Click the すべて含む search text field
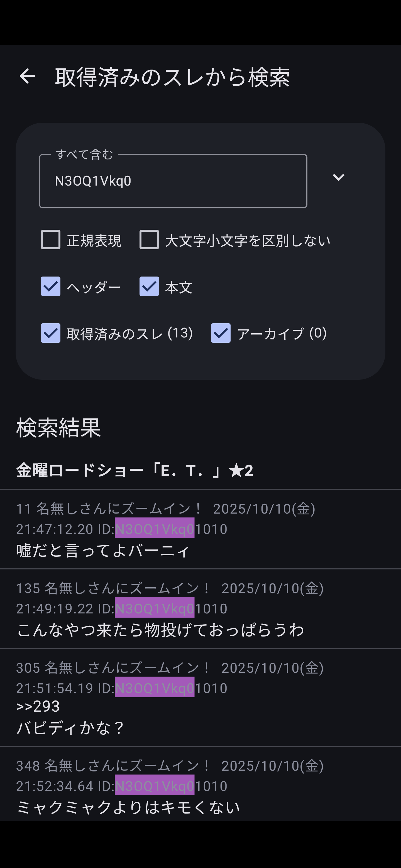 [173, 181]
